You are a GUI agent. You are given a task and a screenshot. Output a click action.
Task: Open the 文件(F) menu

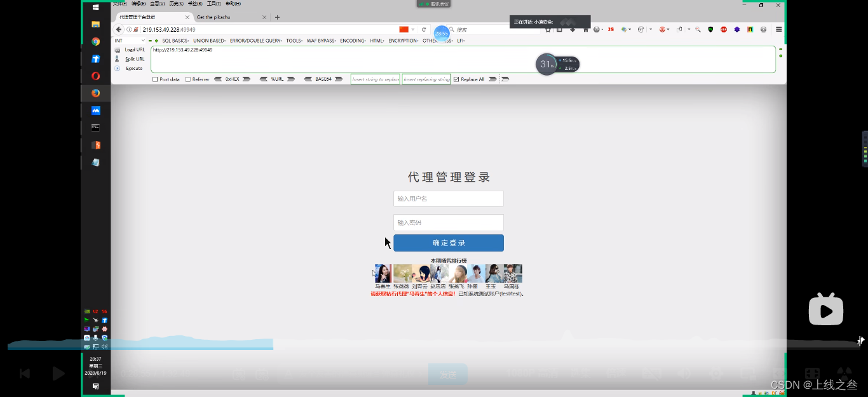point(119,4)
